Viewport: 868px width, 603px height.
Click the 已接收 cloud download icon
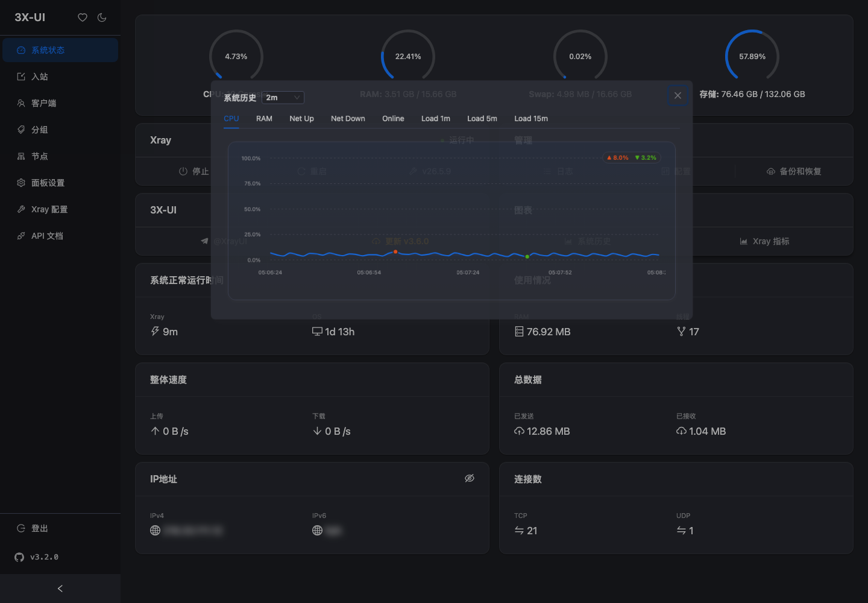click(x=681, y=431)
